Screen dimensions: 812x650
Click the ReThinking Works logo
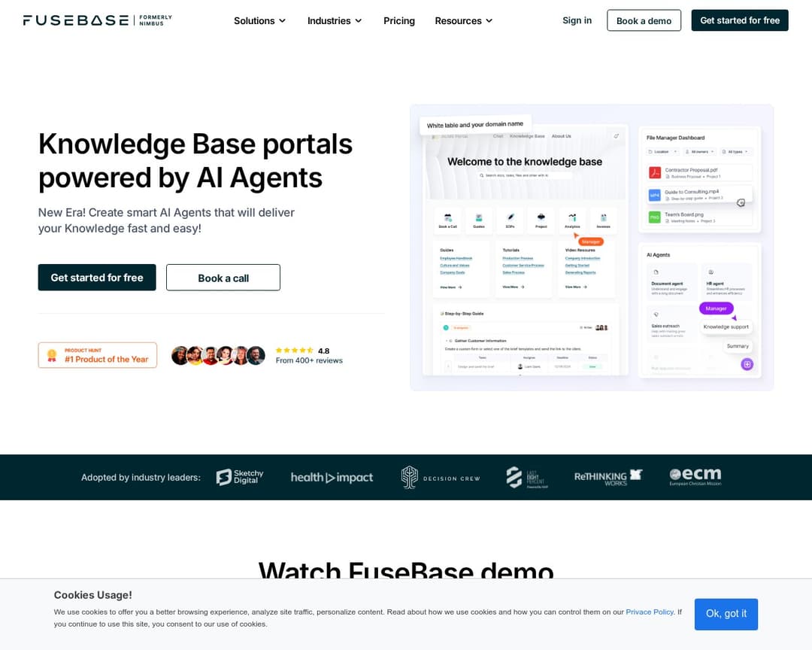click(608, 478)
